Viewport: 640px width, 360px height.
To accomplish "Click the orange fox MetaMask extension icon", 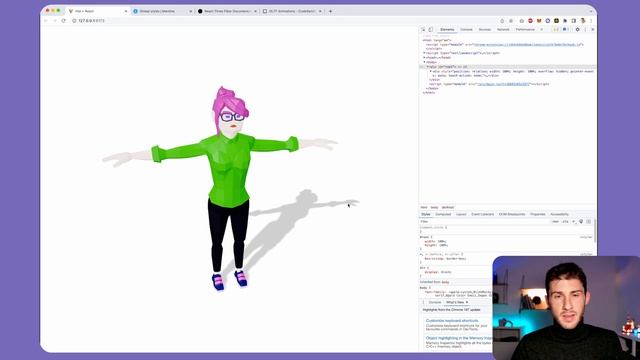I will [x=539, y=20].
